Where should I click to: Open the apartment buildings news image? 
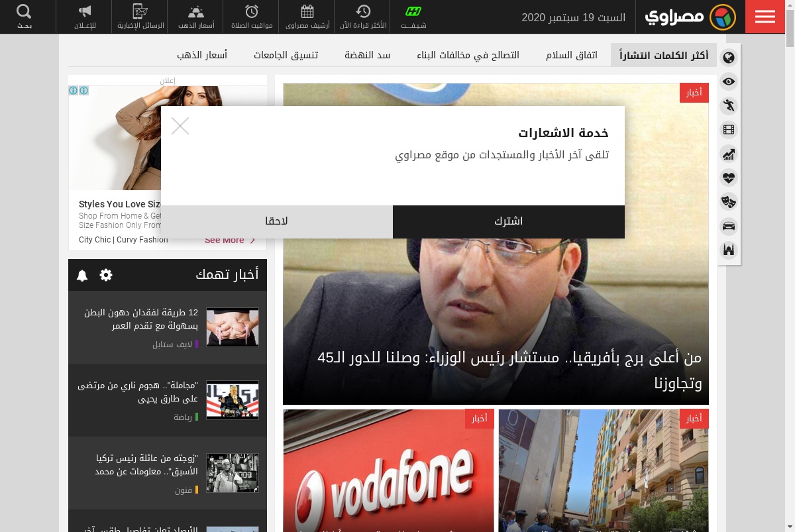click(604, 470)
